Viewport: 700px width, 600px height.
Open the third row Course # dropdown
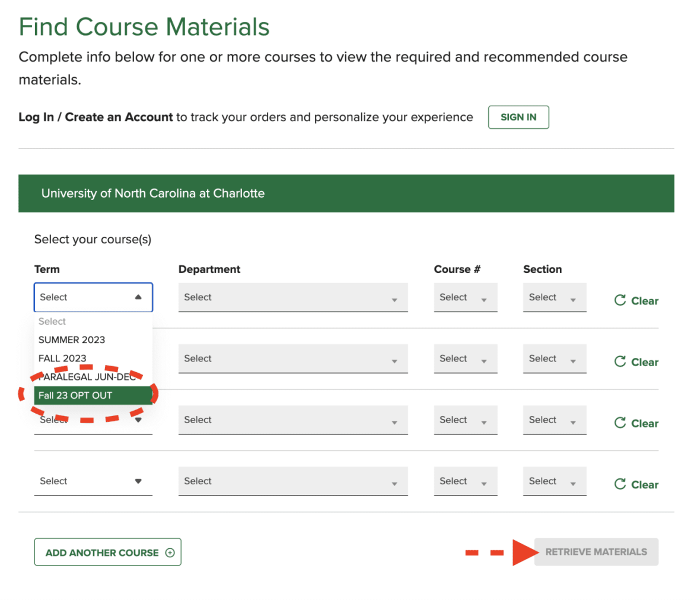click(x=465, y=420)
